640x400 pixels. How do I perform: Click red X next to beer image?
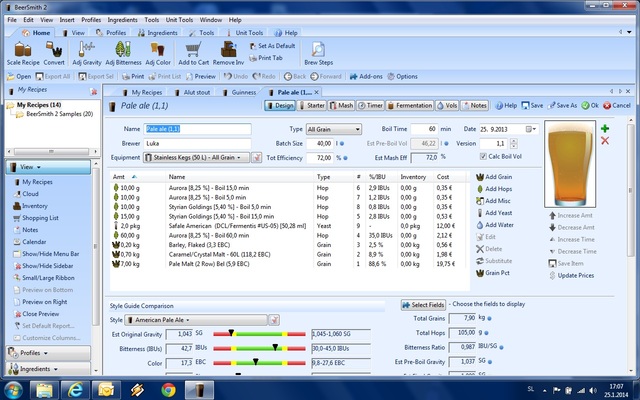coord(605,141)
